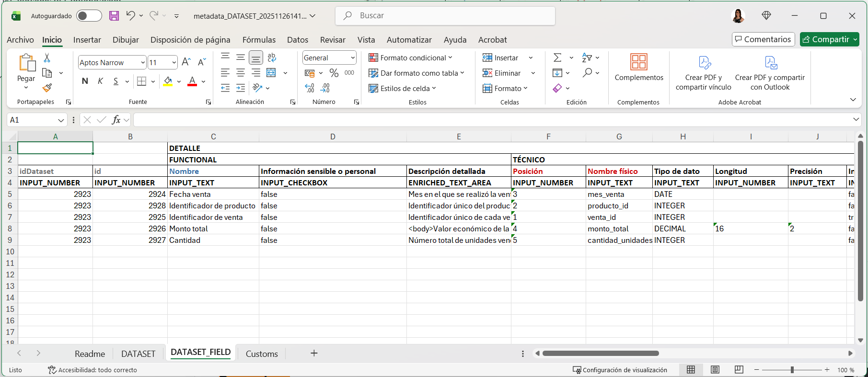Click the Buscar search box
Image resolution: width=868 pixels, height=377 pixels.
(445, 16)
